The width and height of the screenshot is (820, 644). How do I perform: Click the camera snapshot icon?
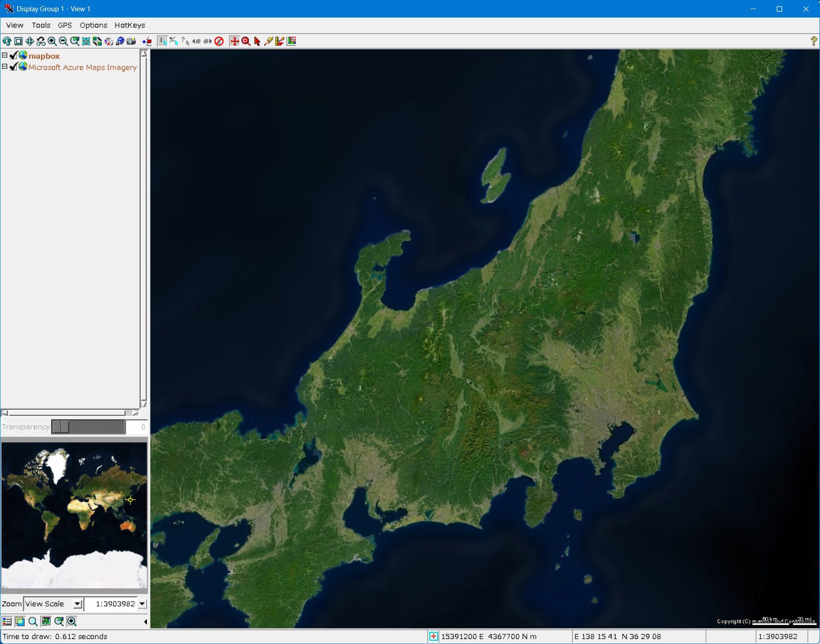(131, 41)
